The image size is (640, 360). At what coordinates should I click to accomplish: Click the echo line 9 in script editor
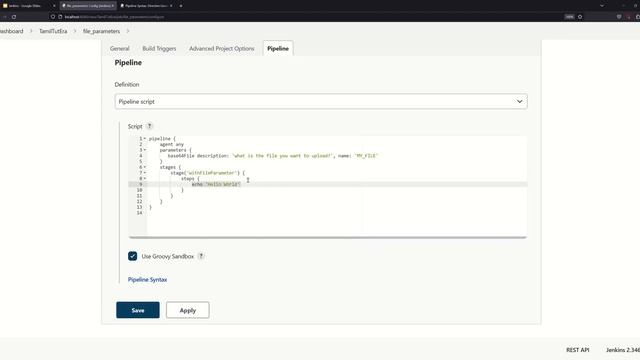click(216, 184)
